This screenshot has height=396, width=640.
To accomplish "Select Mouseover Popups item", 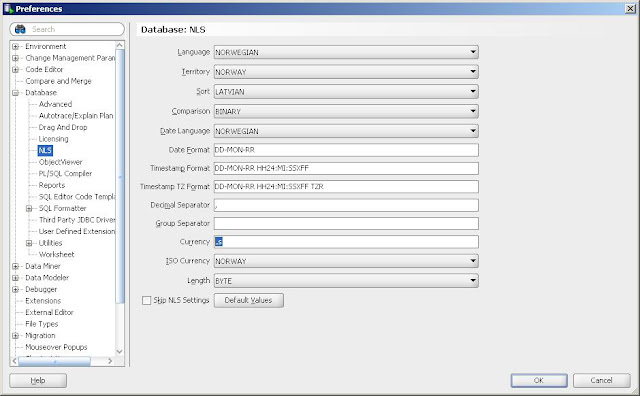I will (56, 347).
